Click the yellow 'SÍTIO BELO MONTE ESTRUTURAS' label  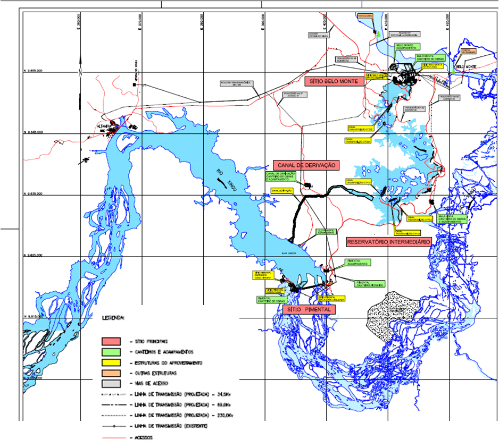(433, 66)
